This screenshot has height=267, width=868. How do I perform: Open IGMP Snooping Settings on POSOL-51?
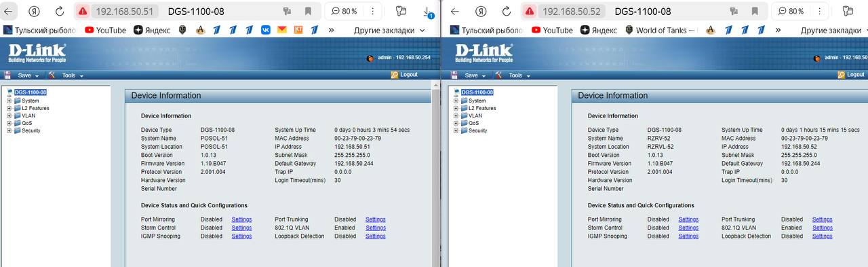241,236
